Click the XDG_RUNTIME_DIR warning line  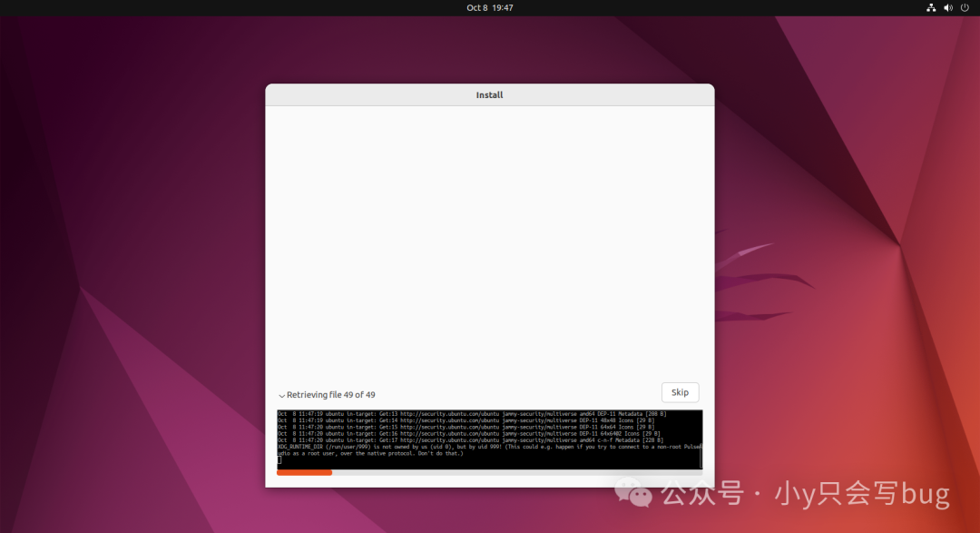point(472,447)
